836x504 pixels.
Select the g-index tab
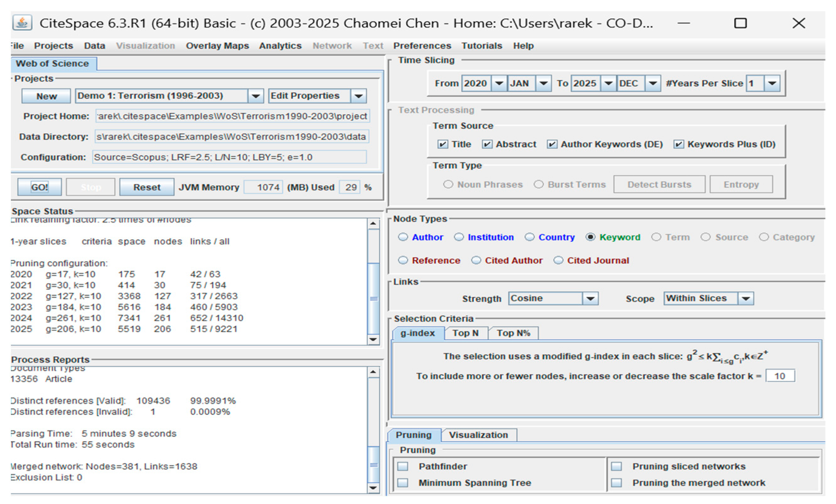[x=418, y=333]
